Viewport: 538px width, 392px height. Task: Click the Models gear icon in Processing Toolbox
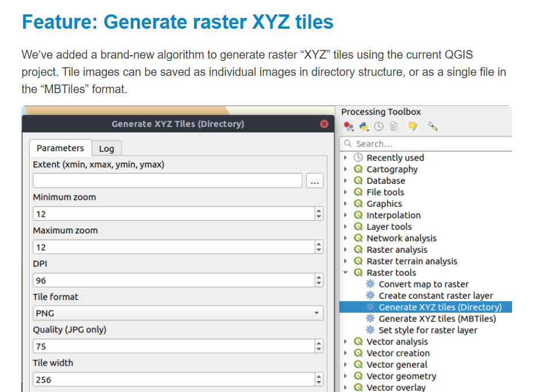(349, 127)
